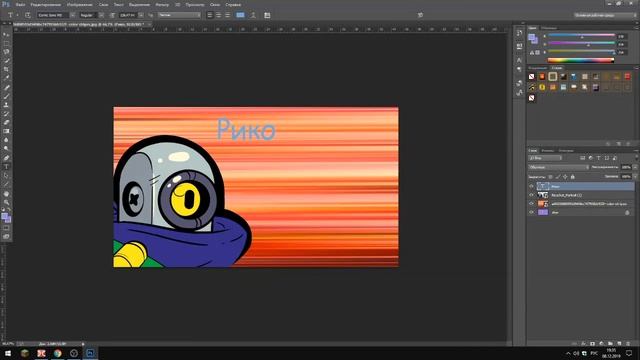The width and height of the screenshot is (640, 360).
Task: Toggle lock position in Layers panel
Action: [565, 177]
